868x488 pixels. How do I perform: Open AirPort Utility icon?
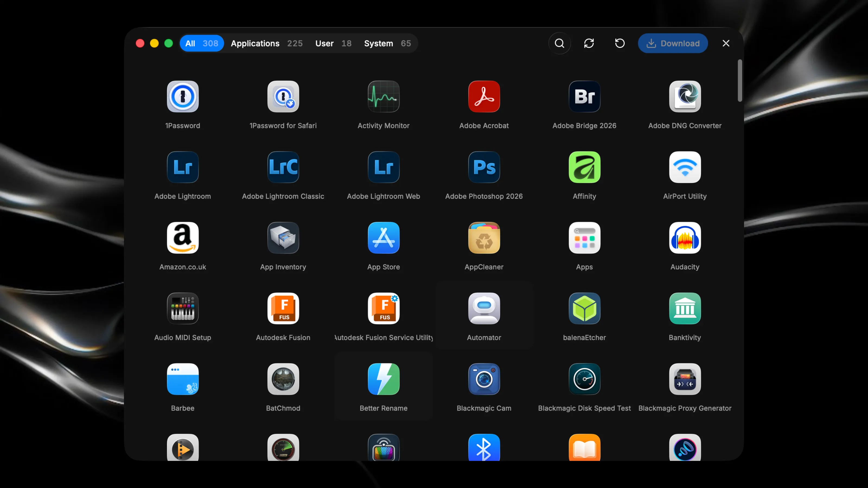(x=685, y=167)
